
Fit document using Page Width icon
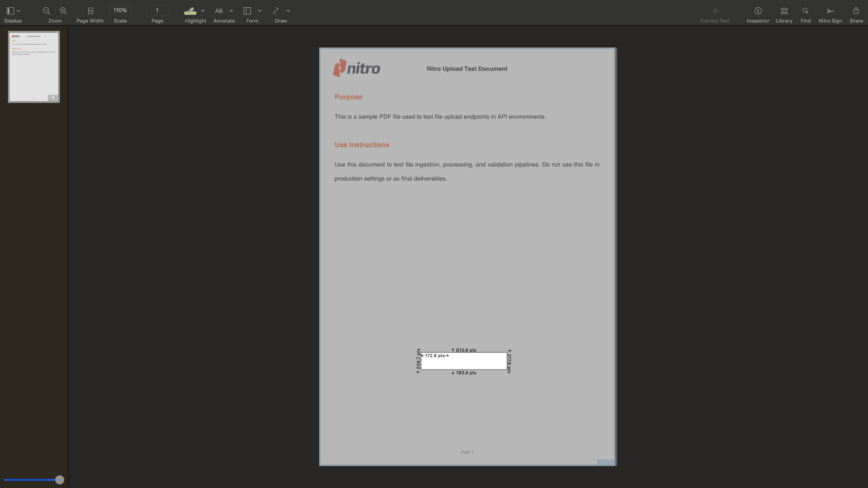point(90,11)
